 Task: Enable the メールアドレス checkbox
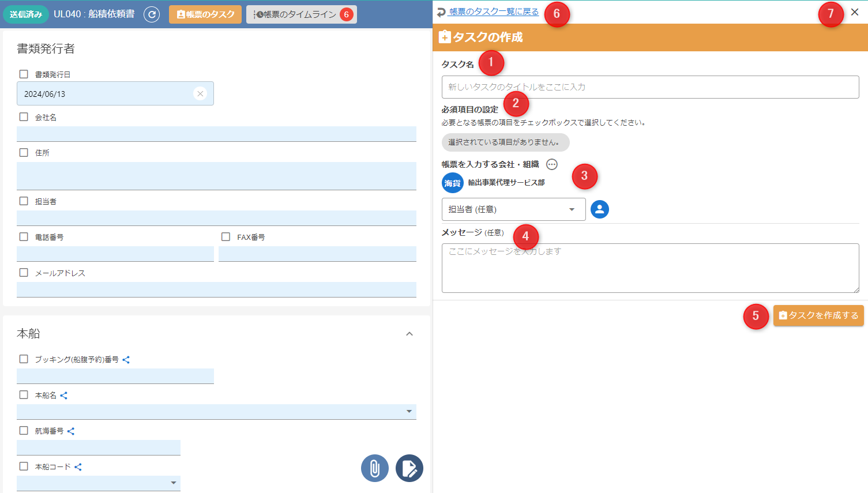tap(24, 273)
